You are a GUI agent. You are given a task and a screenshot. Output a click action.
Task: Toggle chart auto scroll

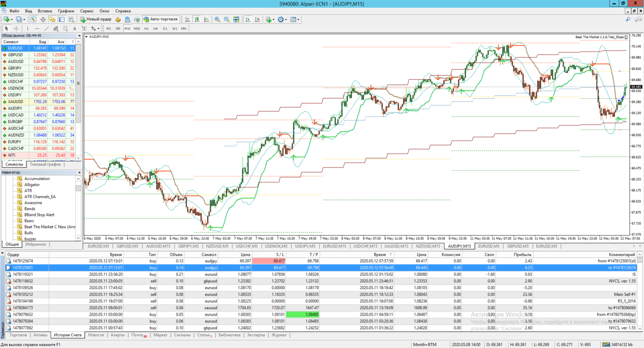point(248,19)
